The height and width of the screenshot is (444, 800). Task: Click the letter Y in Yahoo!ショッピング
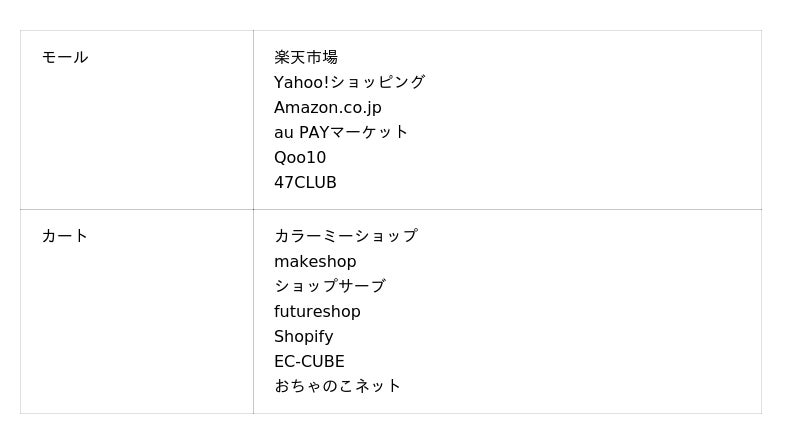coord(279,82)
